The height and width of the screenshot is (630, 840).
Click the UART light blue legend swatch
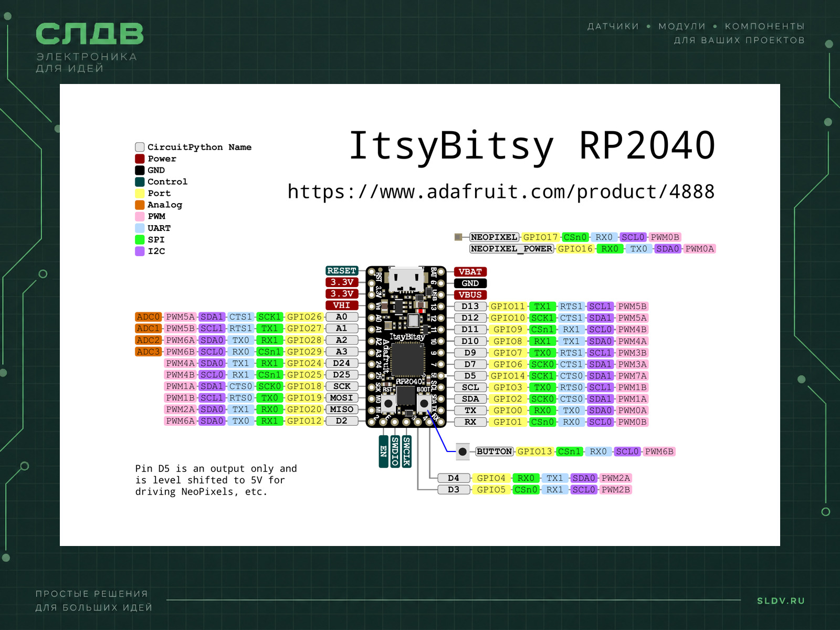[140, 228]
